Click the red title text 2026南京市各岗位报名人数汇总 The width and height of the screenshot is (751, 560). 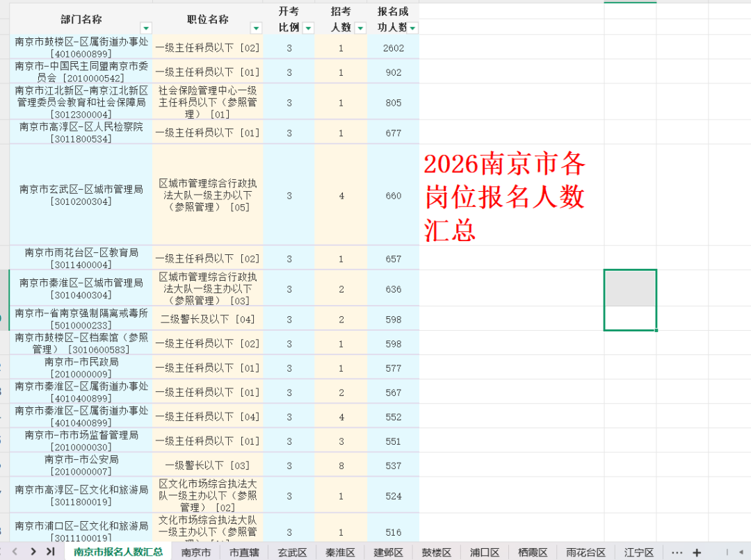(x=505, y=197)
